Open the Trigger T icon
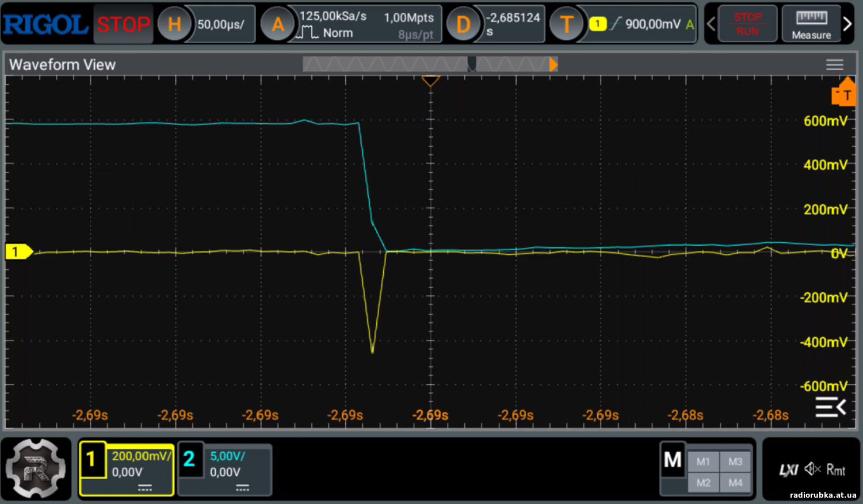This screenshot has width=863, height=504. [566, 24]
